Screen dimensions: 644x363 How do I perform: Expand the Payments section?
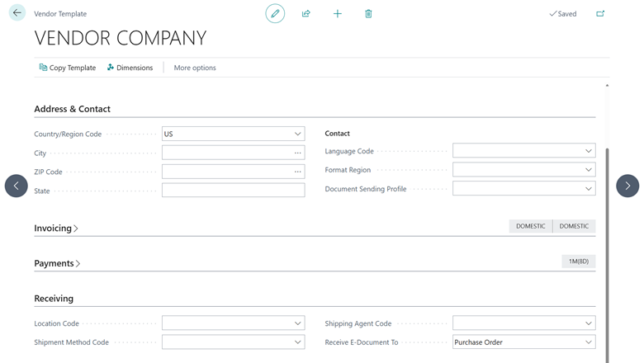click(x=57, y=264)
